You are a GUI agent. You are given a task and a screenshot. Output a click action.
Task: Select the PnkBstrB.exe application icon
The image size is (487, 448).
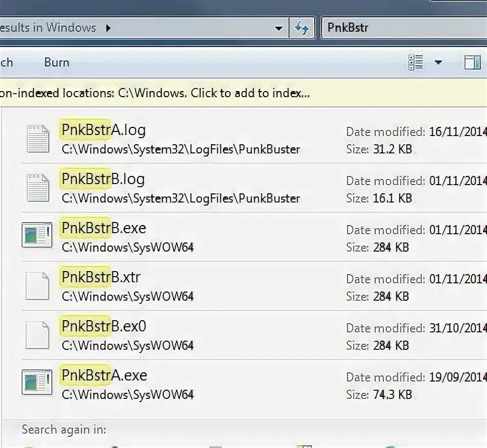(37, 235)
